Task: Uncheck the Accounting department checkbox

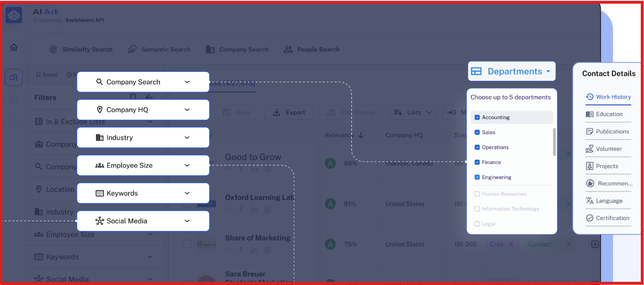Action: point(477,117)
